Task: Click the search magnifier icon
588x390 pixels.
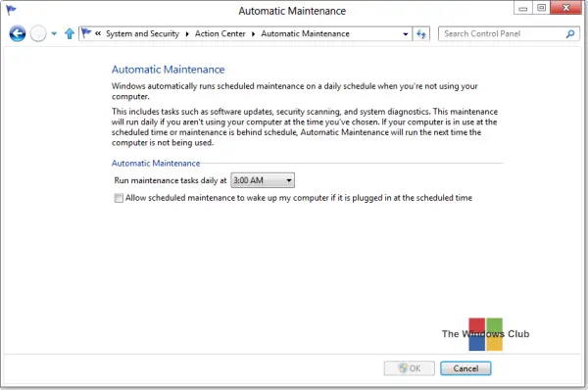Action: pos(570,33)
